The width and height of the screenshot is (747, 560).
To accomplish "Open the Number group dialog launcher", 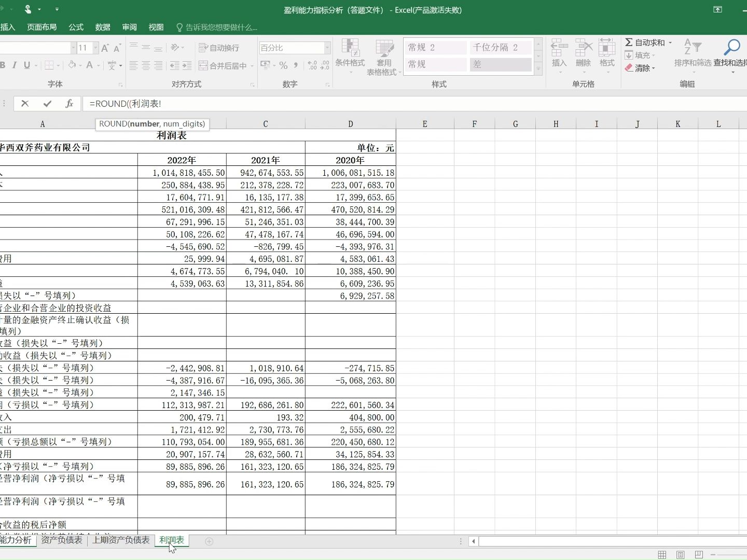I will coord(328,85).
